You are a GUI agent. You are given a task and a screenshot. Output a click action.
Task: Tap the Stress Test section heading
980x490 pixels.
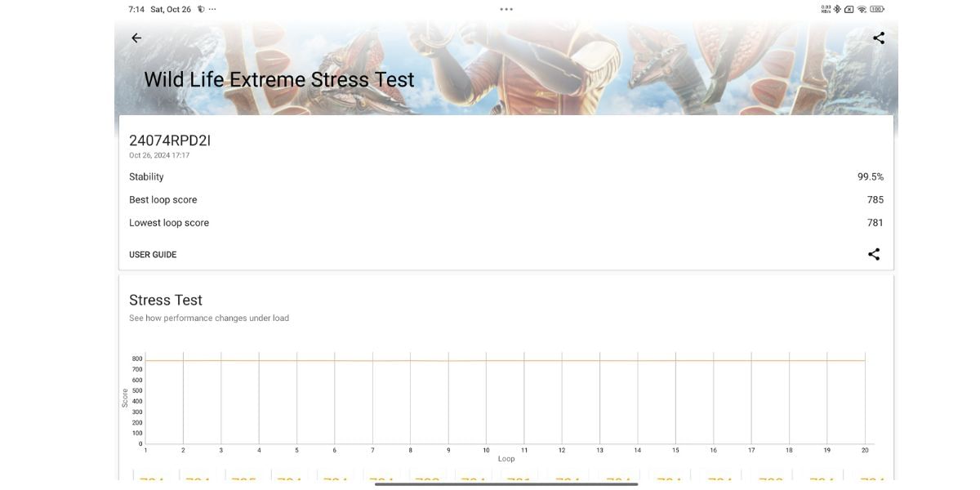click(x=166, y=301)
